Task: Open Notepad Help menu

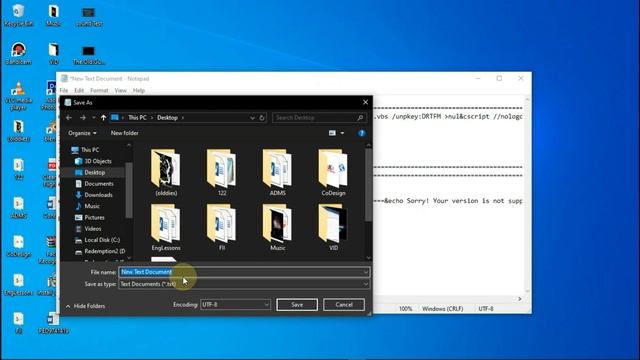Action: pos(139,90)
